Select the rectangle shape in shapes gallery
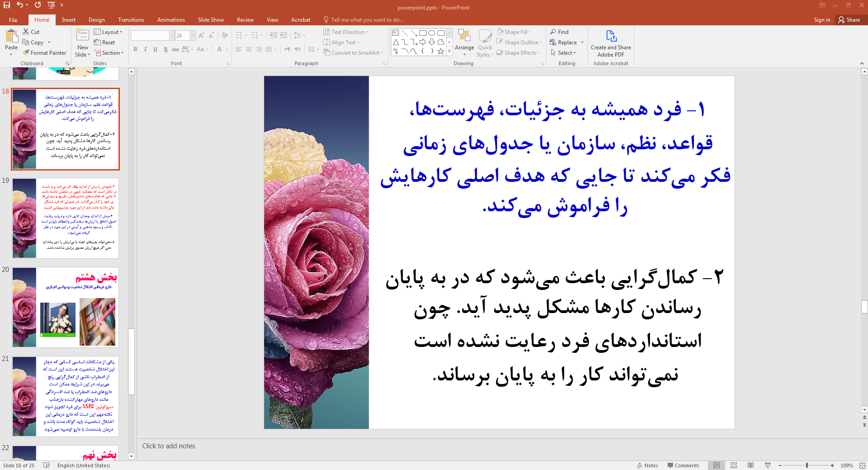The width and height of the screenshot is (868, 470). coord(423,33)
